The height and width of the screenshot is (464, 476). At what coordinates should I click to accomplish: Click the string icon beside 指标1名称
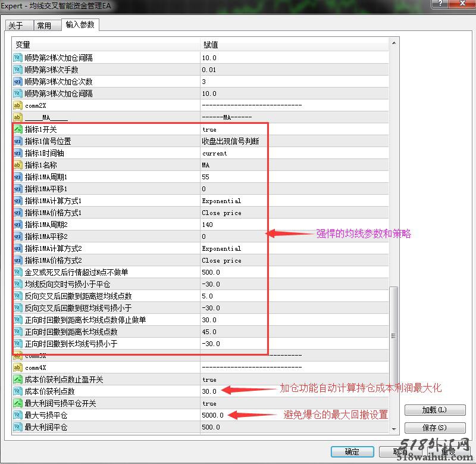pyautogui.click(x=18, y=165)
